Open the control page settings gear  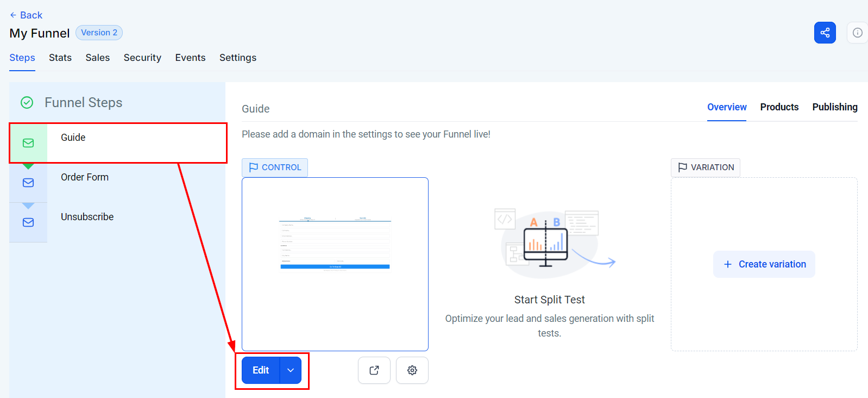coord(412,370)
